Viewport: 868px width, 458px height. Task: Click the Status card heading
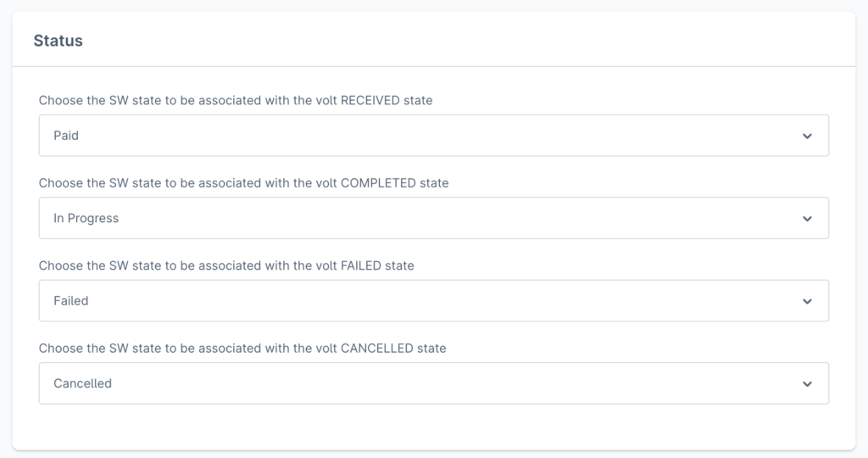58,41
